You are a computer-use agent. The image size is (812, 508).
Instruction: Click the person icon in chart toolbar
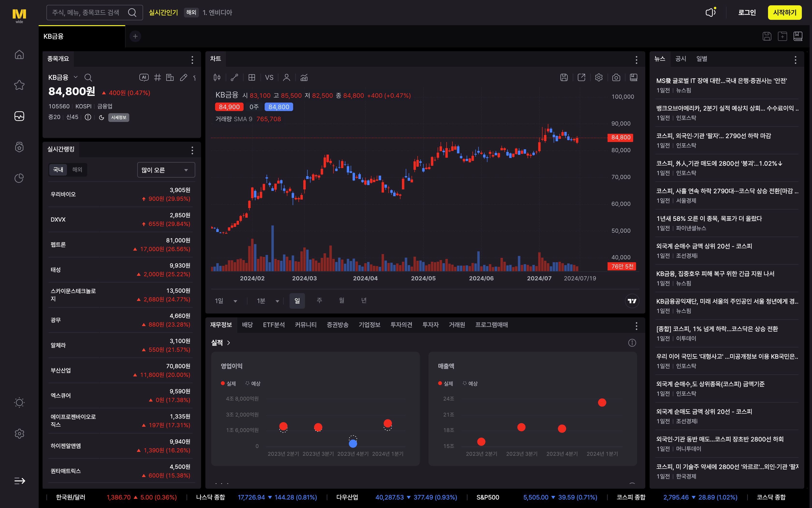click(x=287, y=78)
